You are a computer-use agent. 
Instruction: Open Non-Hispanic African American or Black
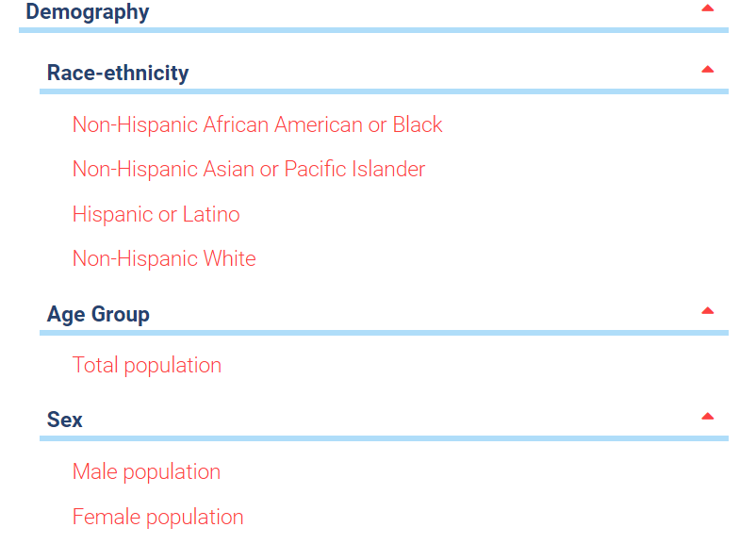pos(257,124)
